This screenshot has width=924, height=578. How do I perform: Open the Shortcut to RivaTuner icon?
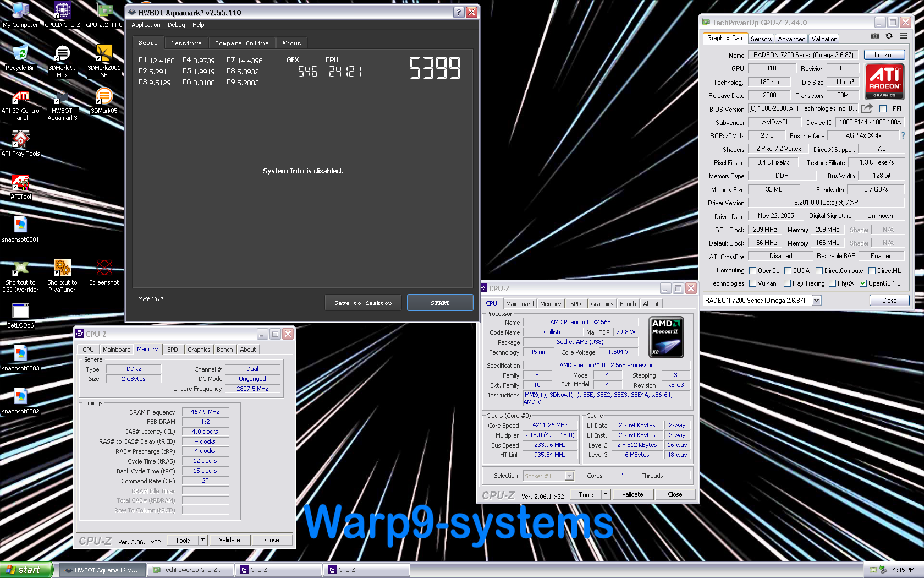tap(62, 276)
